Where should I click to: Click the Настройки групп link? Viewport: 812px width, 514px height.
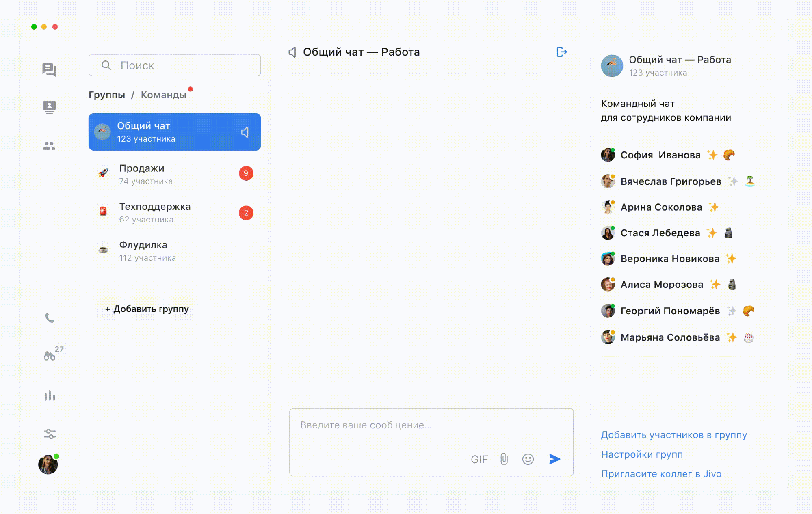tap(642, 454)
